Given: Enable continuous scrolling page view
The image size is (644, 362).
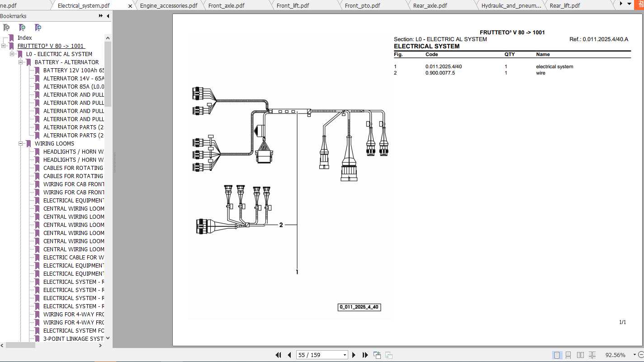Looking at the screenshot, I should pyautogui.click(x=568, y=355).
